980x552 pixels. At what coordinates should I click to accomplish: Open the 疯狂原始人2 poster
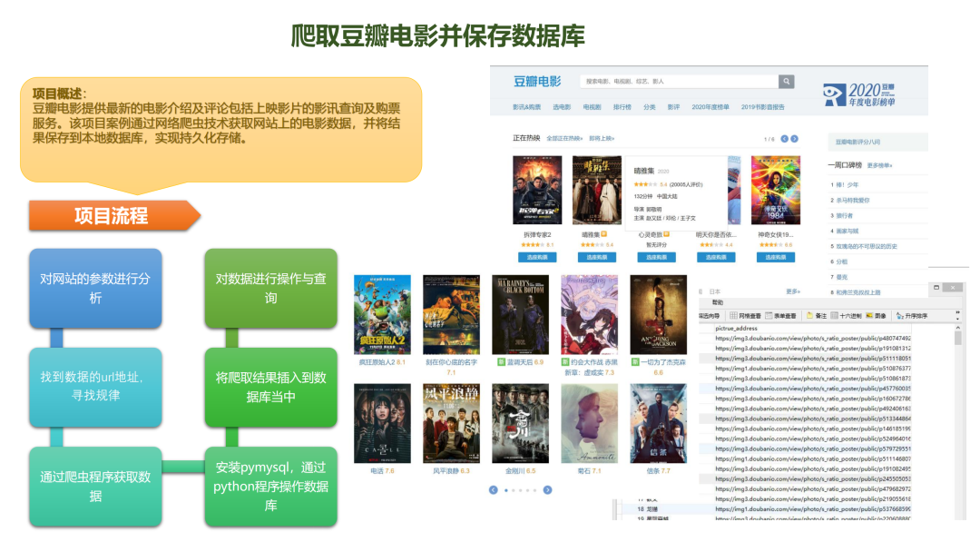pyautogui.click(x=383, y=315)
